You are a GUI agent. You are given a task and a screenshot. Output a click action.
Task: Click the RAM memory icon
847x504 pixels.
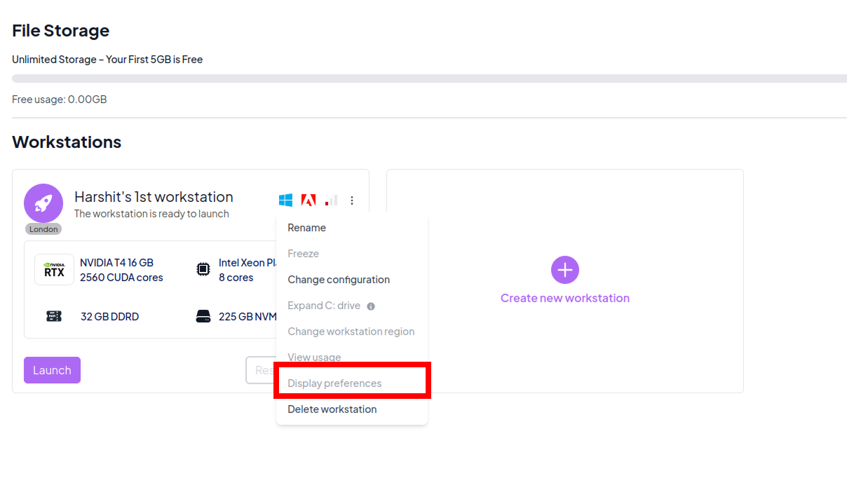coord(54,316)
